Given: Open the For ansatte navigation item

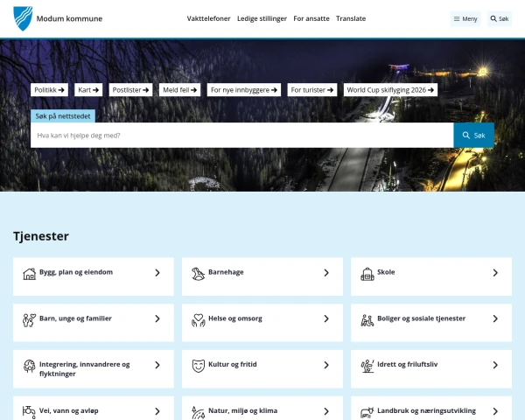Looking at the screenshot, I should (311, 18).
